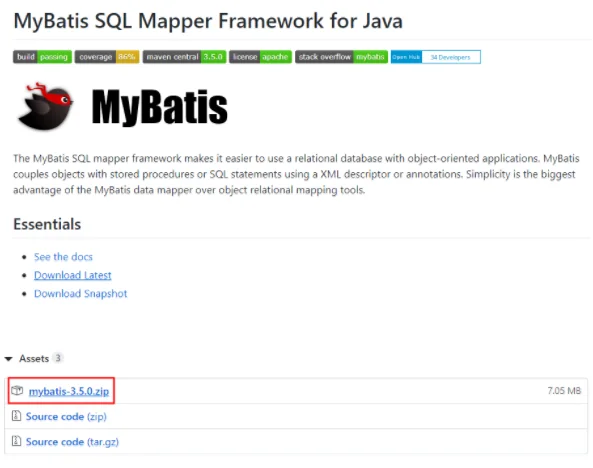Click the package icon beside mybatis-3.5.0.zip
Viewport: 593px width, 468px height.
coord(17,390)
